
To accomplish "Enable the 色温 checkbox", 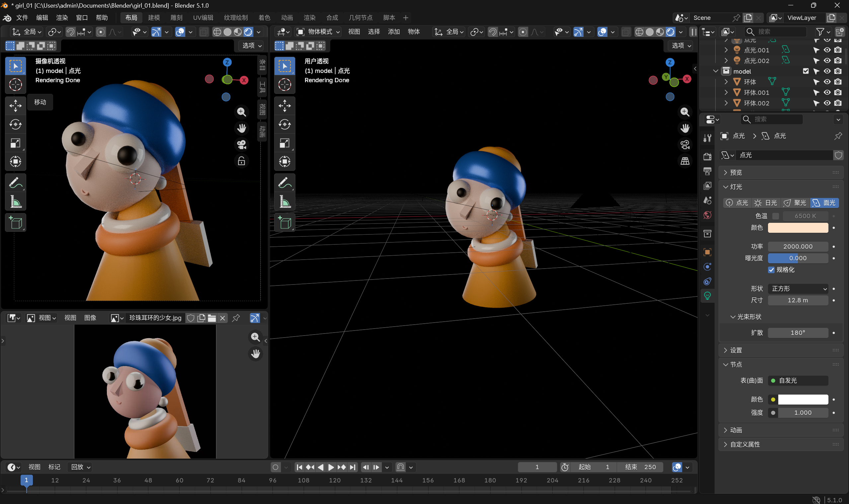I will click(x=775, y=216).
